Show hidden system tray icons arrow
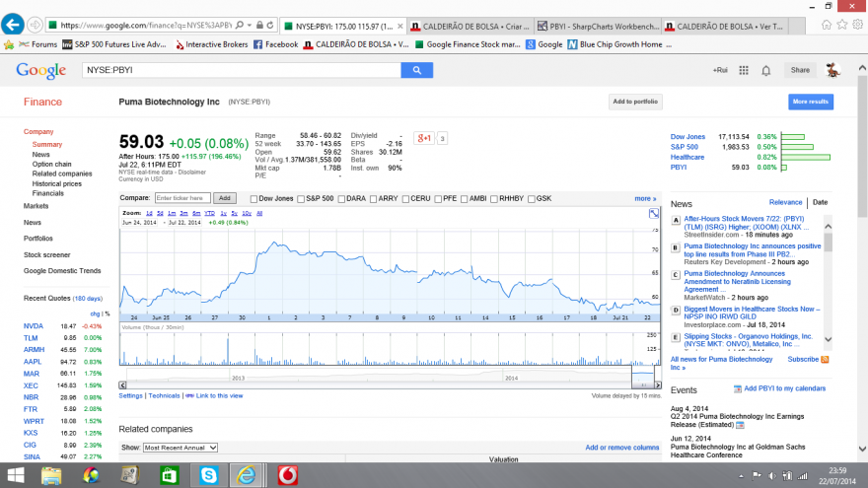The height and width of the screenshot is (488, 868). click(x=741, y=476)
